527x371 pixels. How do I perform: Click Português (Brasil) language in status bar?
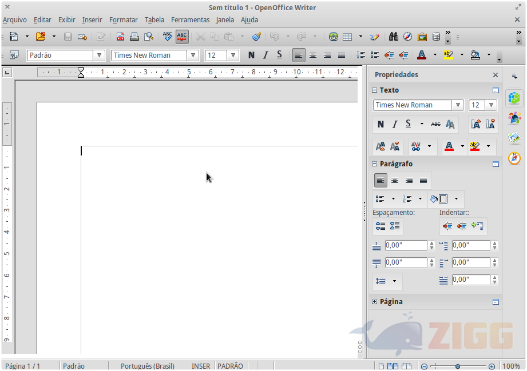click(x=147, y=366)
